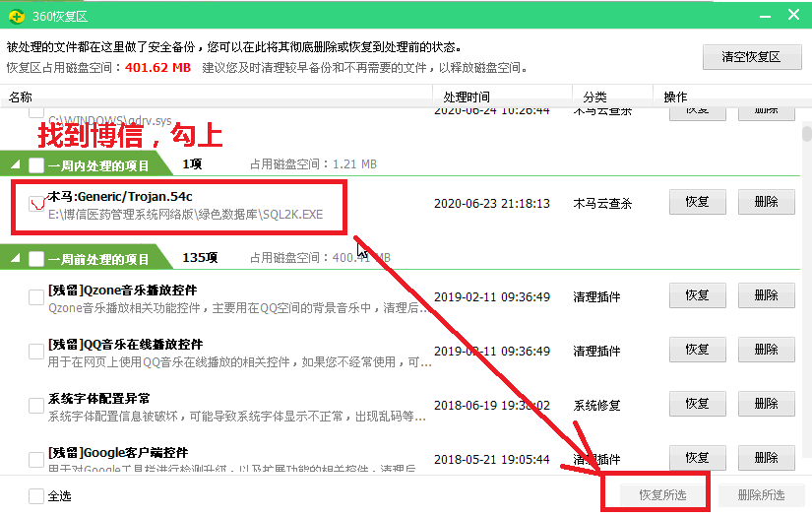This screenshot has width=812, height=517.
Task: Restore the Google客户端控件 entry
Action: click(698, 458)
